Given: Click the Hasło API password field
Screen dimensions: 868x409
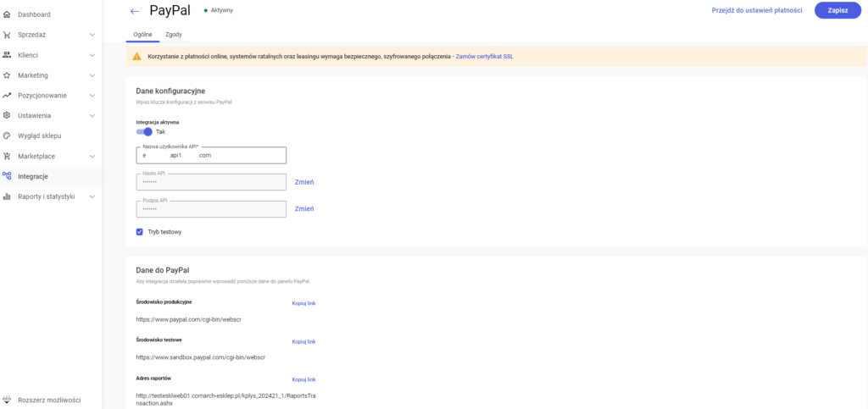Looking at the screenshot, I should point(211,182).
